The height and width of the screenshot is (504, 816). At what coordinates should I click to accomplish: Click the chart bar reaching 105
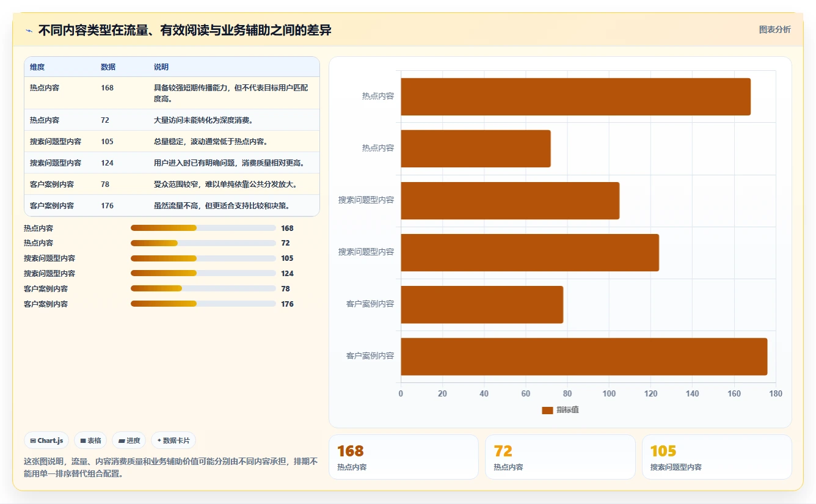coord(510,200)
